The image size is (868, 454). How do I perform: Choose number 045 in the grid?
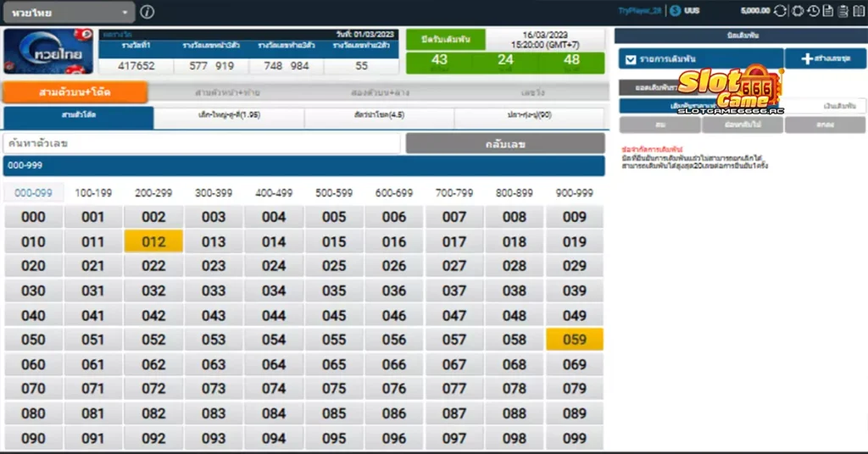tap(334, 315)
